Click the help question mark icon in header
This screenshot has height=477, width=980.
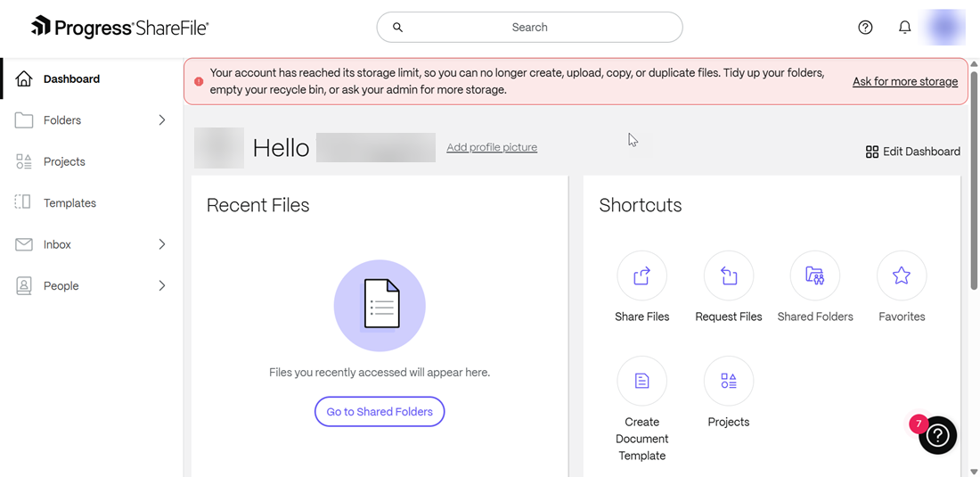click(865, 28)
